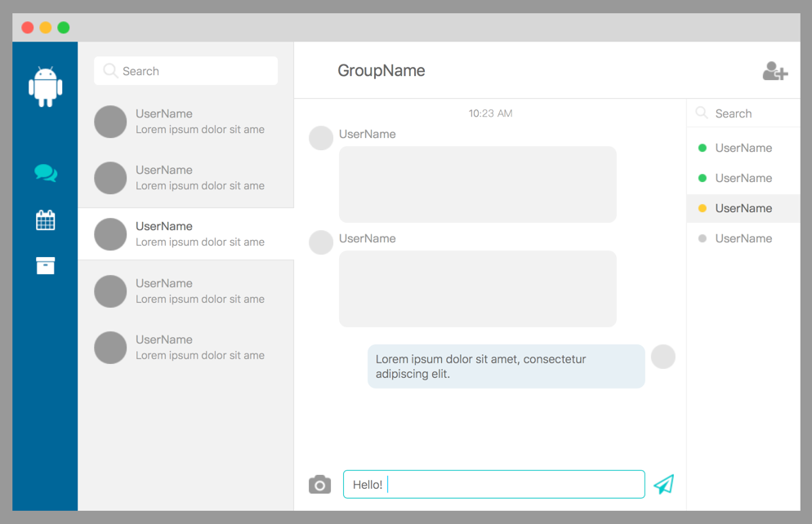The height and width of the screenshot is (524, 812).
Task: Click the 10:23 AM timestamp
Action: (490, 113)
